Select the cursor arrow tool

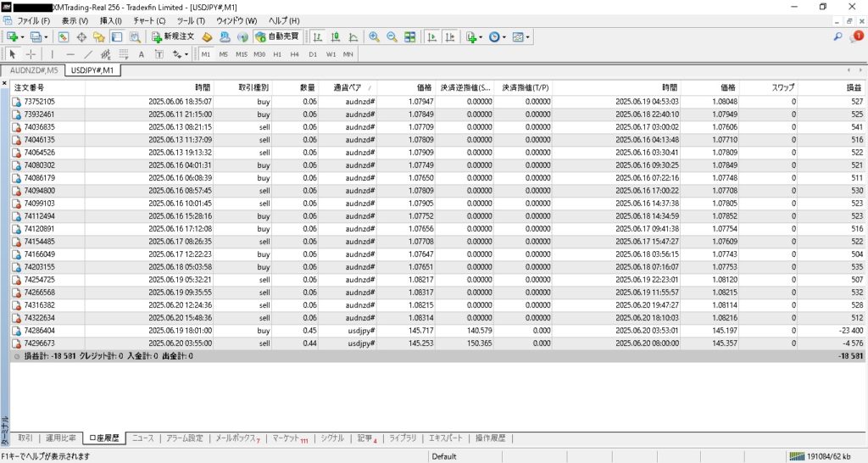pyautogui.click(x=13, y=53)
